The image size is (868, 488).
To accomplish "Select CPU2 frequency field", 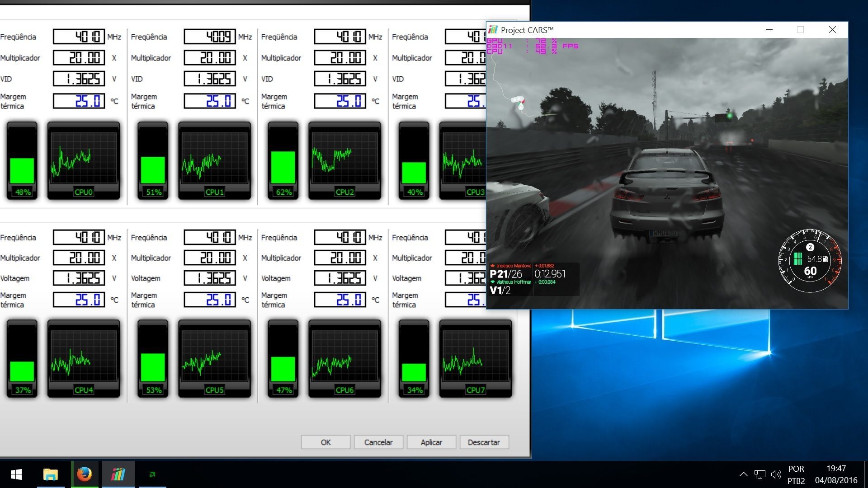I will 340,37.
